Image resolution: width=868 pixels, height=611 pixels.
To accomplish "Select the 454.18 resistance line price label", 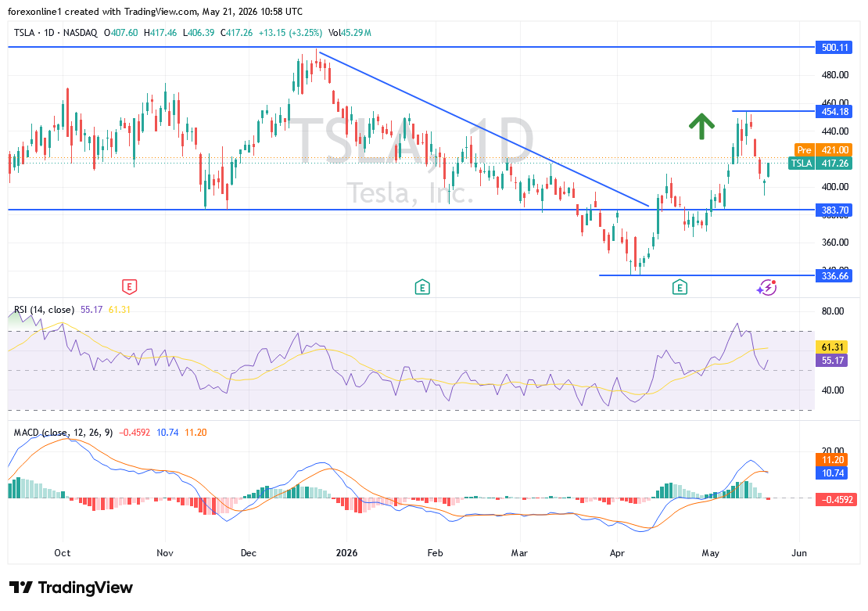I will click(x=834, y=112).
